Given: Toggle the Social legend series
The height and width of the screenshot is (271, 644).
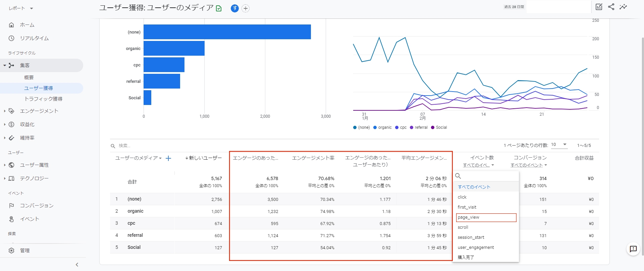Looking at the screenshot, I should click(x=439, y=127).
